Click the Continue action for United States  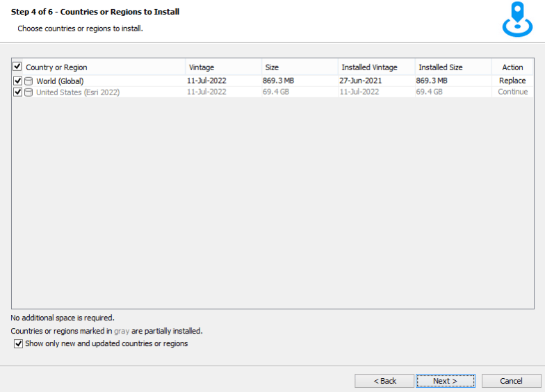[x=513, y=92]
